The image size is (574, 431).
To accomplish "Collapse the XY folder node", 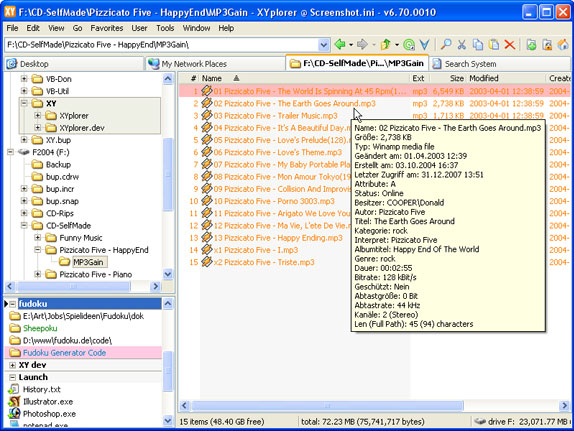I will pos(24,103).
